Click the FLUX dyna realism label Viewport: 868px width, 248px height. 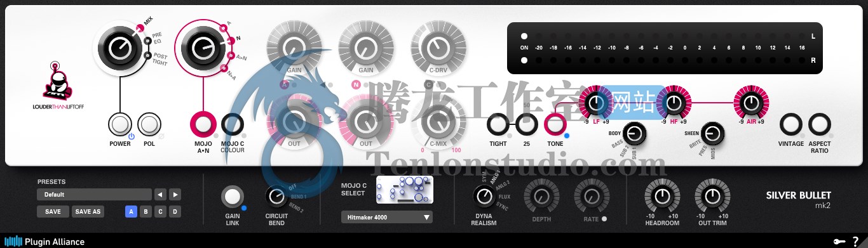tap(505, 197)
